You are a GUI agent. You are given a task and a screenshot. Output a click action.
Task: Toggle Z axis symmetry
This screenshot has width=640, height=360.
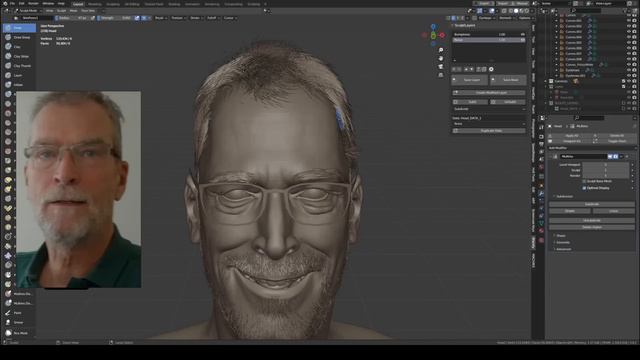click(462, 18)
